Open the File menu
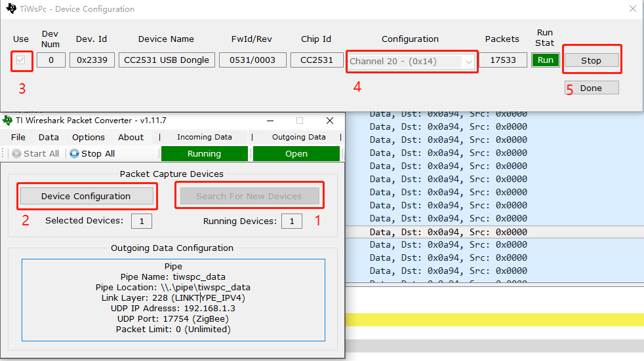Screen dimensions: 644x361 point(18,137)
